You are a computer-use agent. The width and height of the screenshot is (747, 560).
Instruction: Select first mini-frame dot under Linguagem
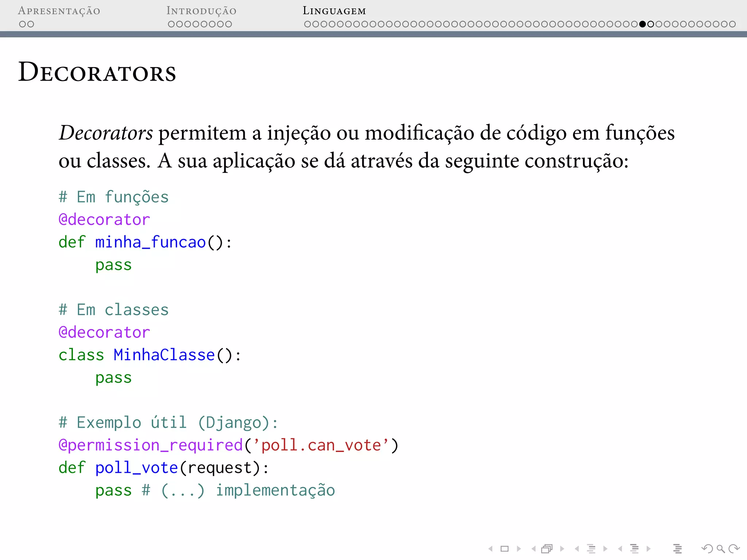(x=307, y=24)
